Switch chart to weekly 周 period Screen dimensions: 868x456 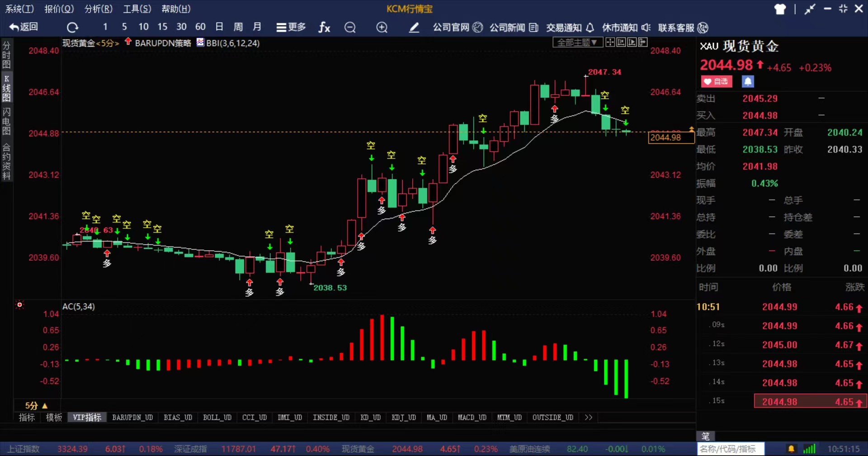[238, 27]
